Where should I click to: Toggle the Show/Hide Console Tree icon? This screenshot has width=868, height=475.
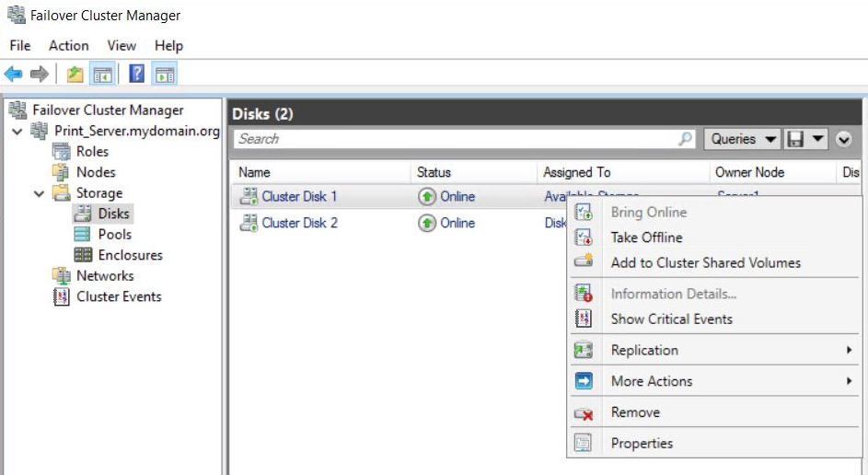tap(103, 74)
